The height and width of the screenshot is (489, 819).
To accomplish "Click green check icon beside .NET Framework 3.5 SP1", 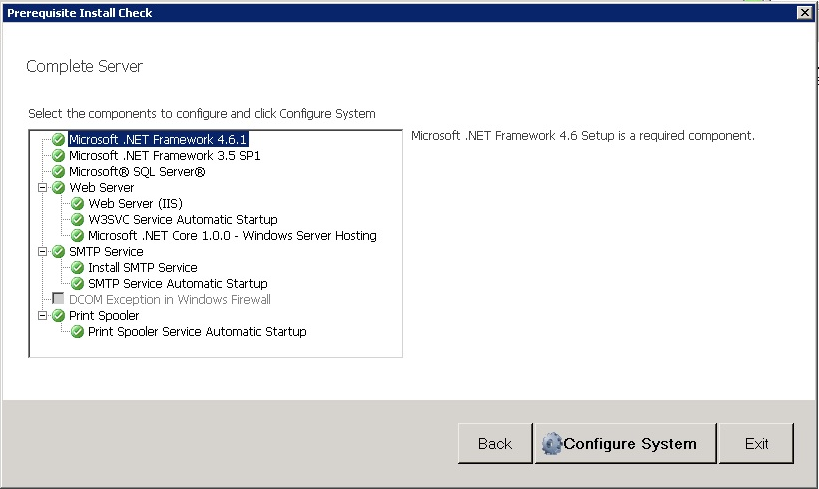I will [58, 156].
